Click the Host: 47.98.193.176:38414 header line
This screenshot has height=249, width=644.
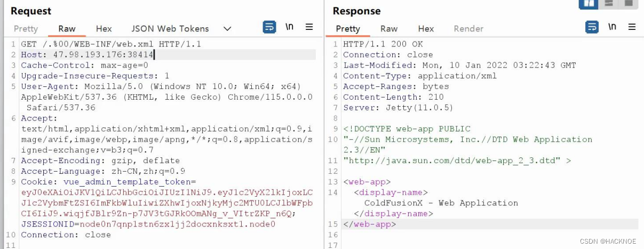pos(88,55)
